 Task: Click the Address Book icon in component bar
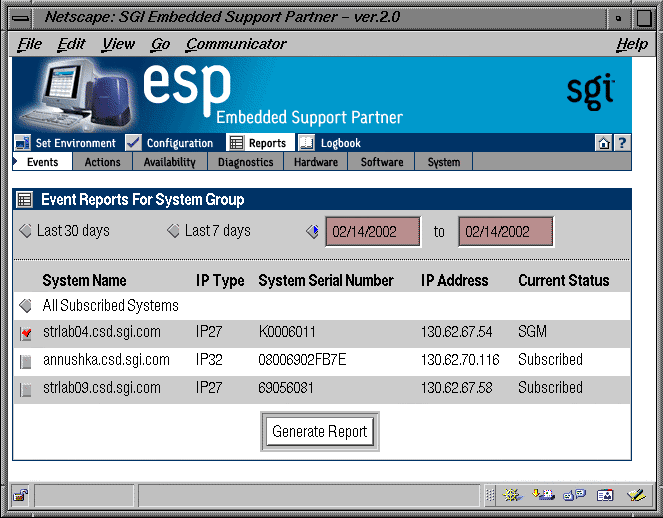(604, 495)
